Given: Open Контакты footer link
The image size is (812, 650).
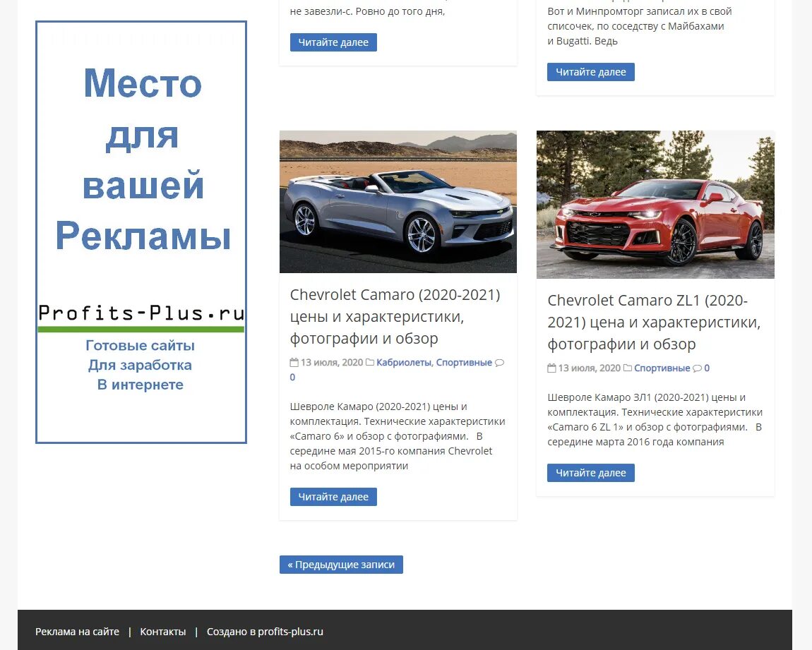Looking at the screenshot, I should coord(162,632).
